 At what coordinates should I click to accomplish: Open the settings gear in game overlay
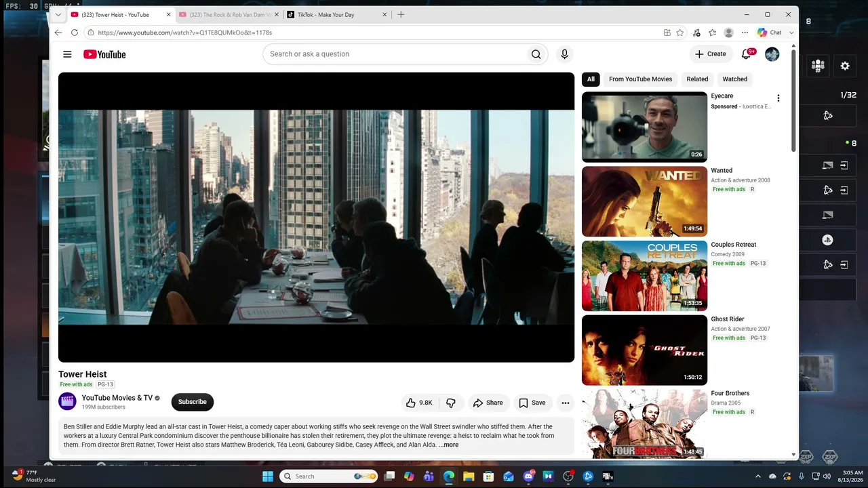coord(845,66)
